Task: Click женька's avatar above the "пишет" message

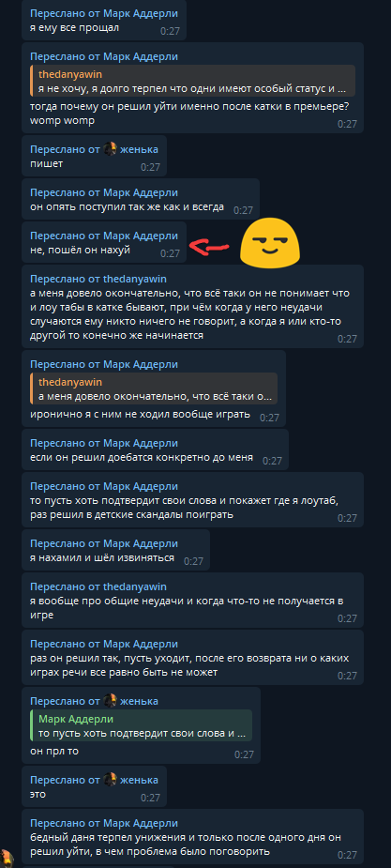Action: click(x=110, y=149)
